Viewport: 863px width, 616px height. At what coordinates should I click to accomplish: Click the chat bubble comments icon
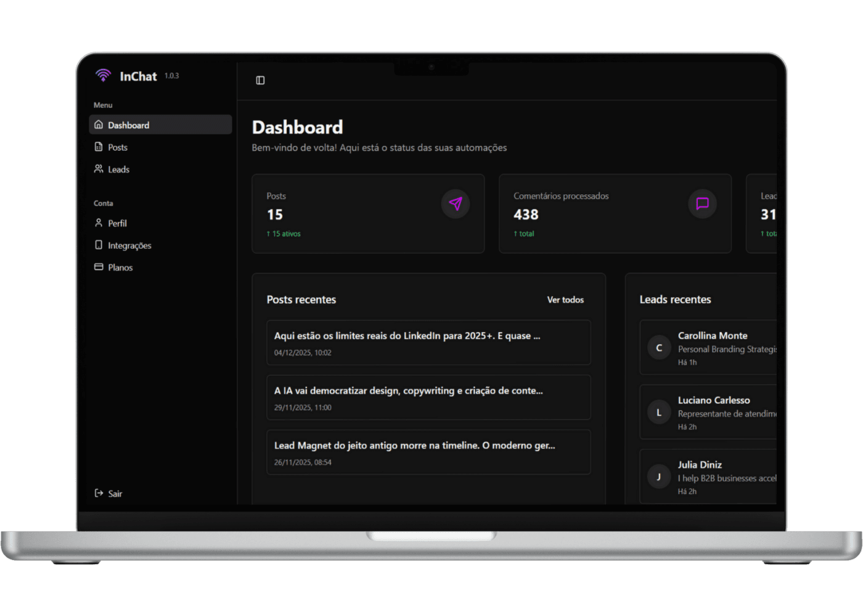coord(702,204)
